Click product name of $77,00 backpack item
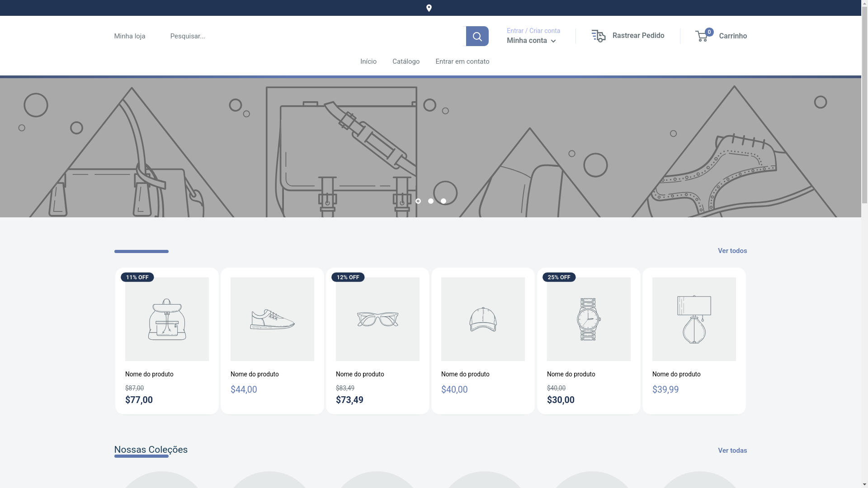This screenshot has width=868, height=488. coord(149,374)
